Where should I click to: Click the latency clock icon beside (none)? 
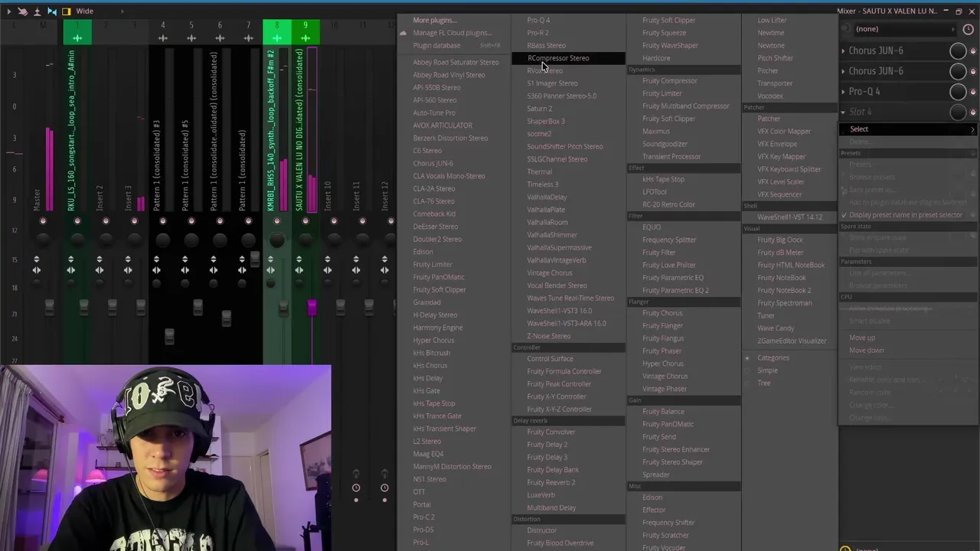tap(968, 29)
